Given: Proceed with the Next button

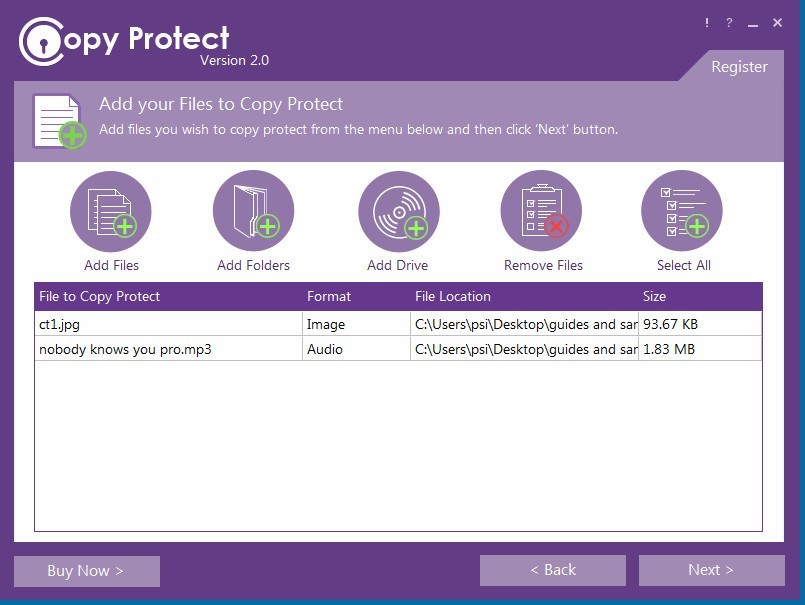Looking at the screenshot, I should click(x=712, y=570).
